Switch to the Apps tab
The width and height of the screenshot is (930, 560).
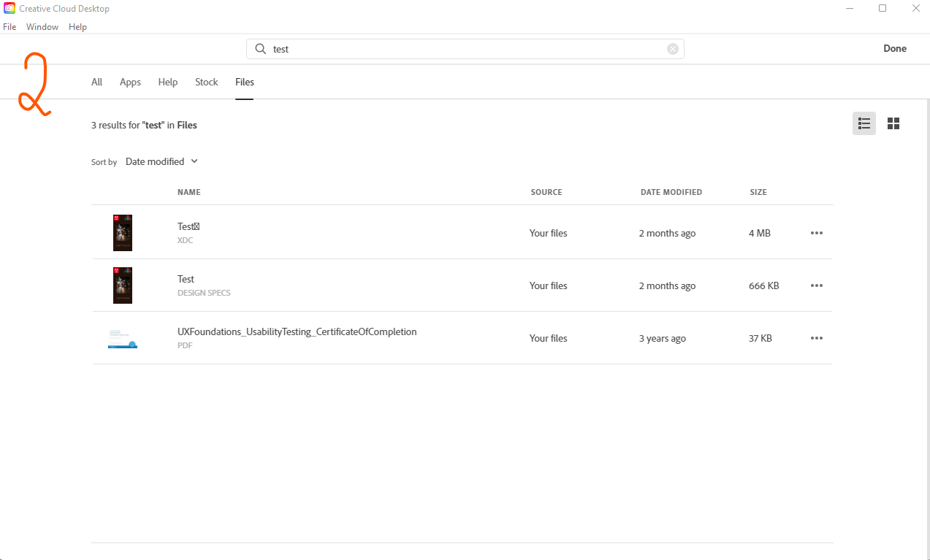(x=130, y=82)
